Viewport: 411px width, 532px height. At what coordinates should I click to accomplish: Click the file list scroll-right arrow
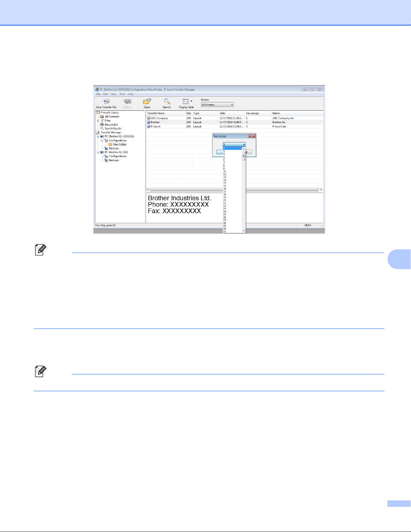(321, 190)
